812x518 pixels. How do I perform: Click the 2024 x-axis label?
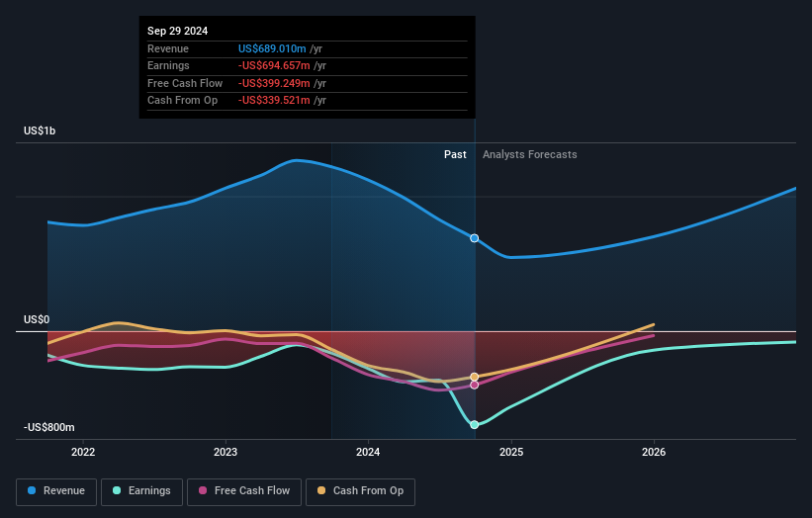(368, 452)
